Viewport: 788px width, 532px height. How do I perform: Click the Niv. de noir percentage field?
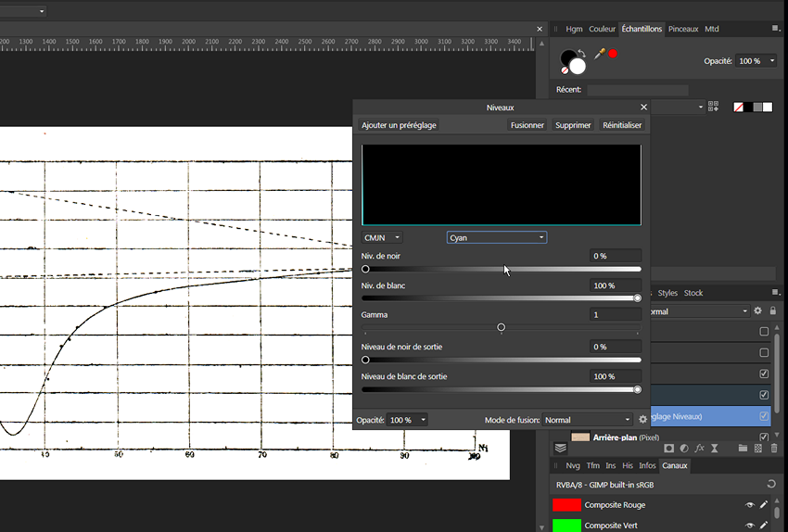point(616,256)
